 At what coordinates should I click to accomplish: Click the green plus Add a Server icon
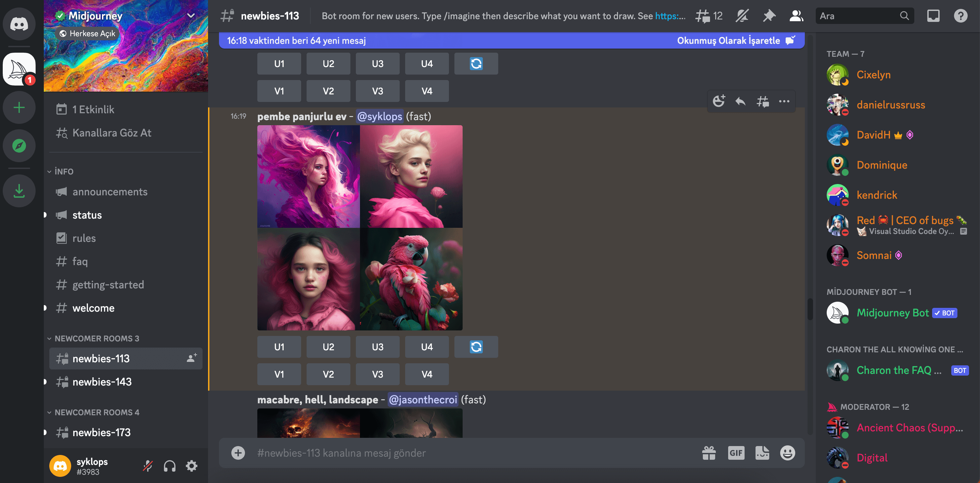(19, 108)
